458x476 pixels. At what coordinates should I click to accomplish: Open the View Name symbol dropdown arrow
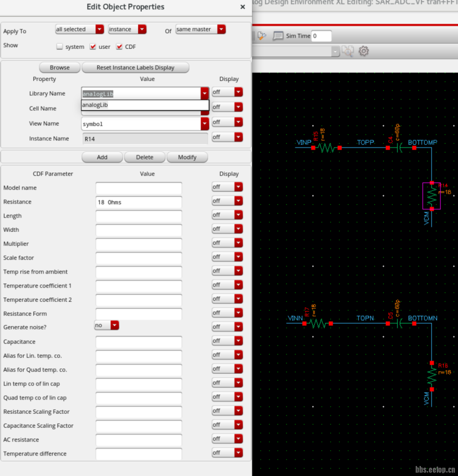[x=205, y=124]
